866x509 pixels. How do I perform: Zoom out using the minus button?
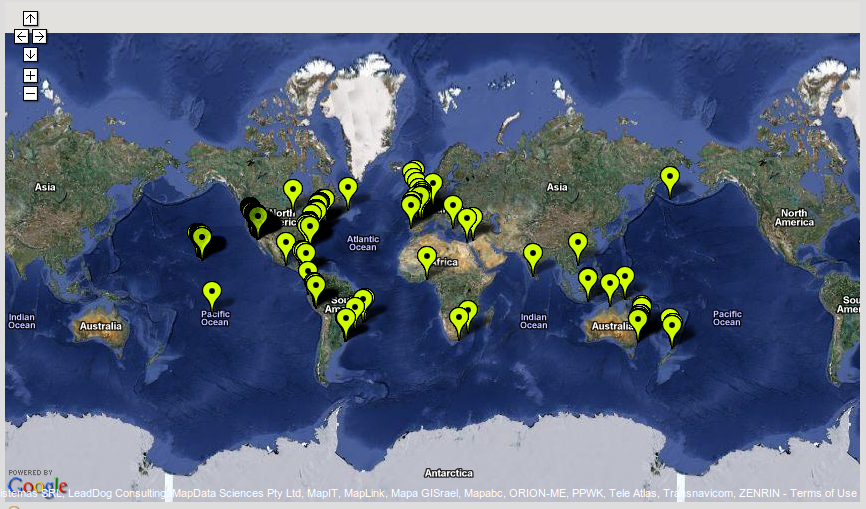click(x=30, y=93)
